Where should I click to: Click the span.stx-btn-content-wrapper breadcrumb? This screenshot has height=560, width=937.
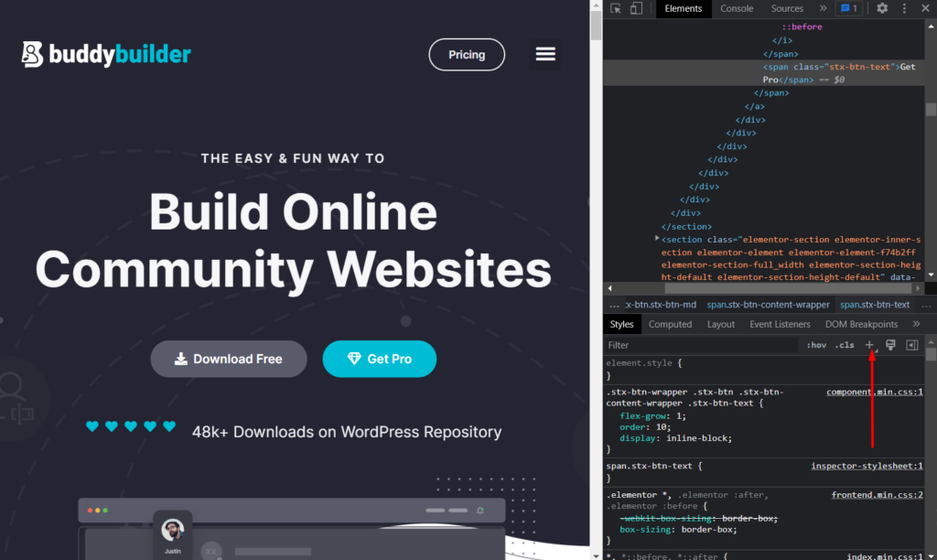pos(768,305)
